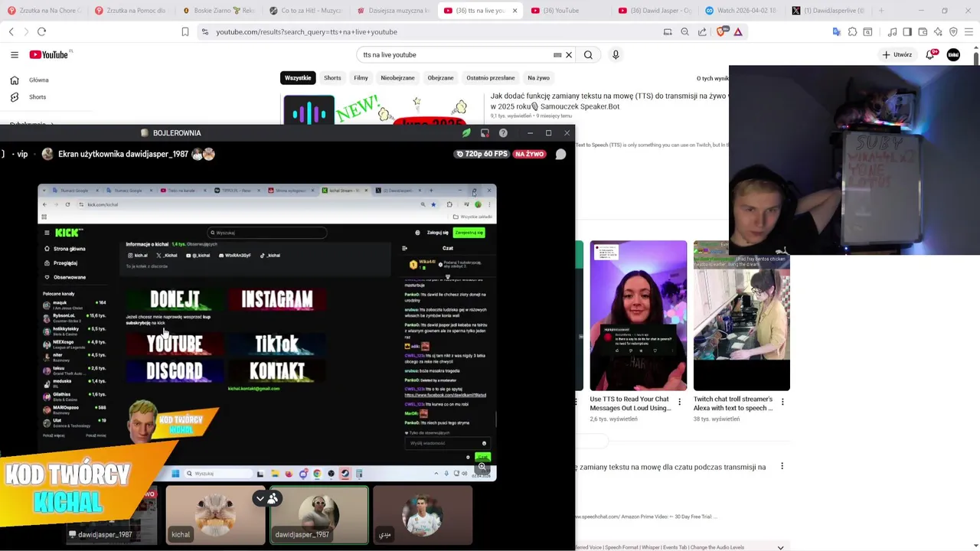Image resolution: width=980 pixels, height=551 pixels.
Task: Open Brave Rewards triangle icon
Action: click(x=738, y=31)
